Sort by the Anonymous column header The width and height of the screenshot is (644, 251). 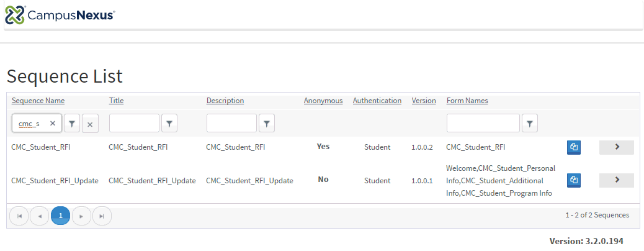point(323,101)
